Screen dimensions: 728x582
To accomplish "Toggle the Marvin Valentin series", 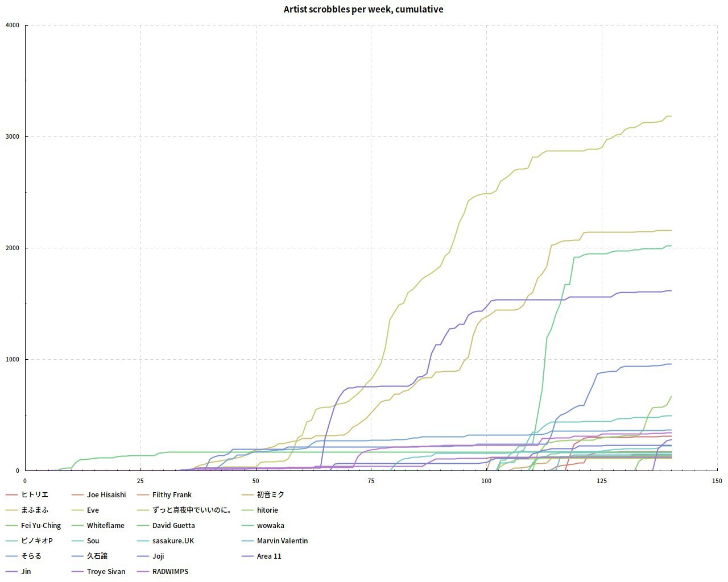I will (x=282, y=541).
